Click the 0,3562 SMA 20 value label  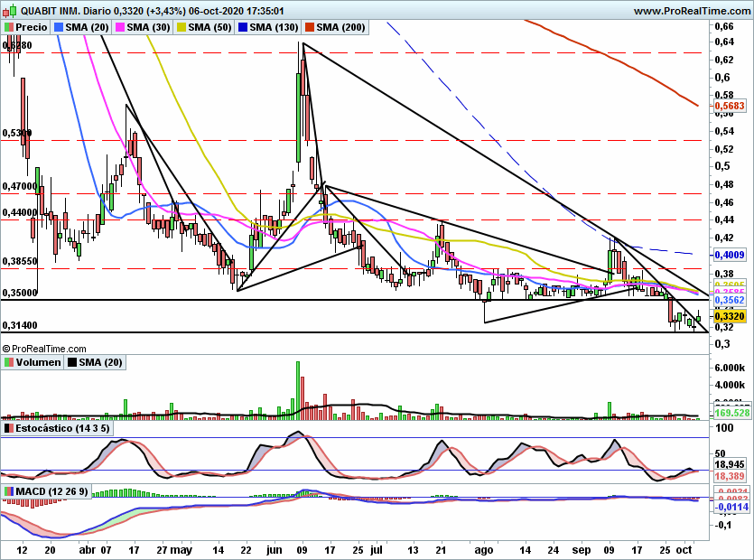pyautogui.click(x=730, y=300)
